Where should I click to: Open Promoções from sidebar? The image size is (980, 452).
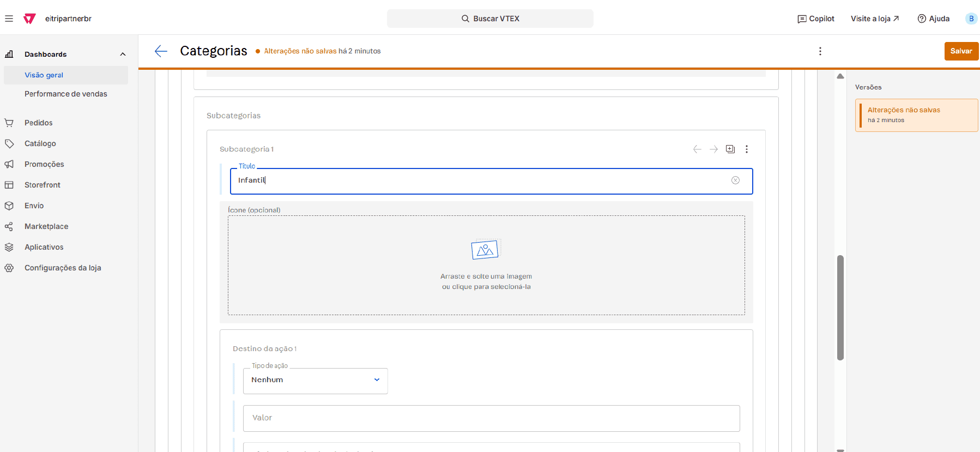coord(44,164)
